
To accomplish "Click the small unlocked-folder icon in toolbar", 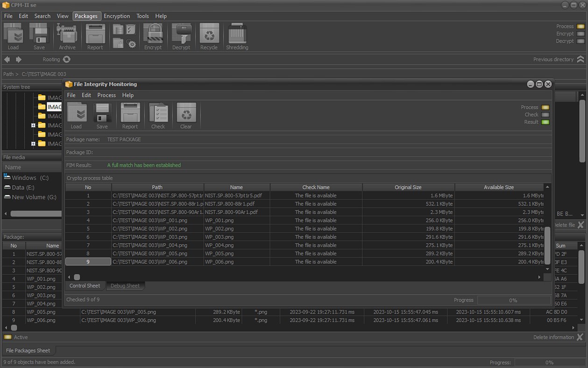I will (118, 43).
